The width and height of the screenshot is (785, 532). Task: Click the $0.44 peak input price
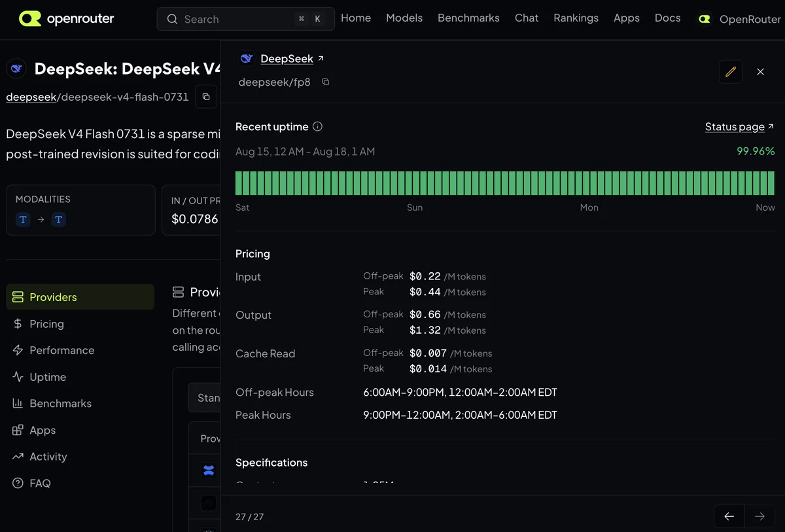pos(425,292)
